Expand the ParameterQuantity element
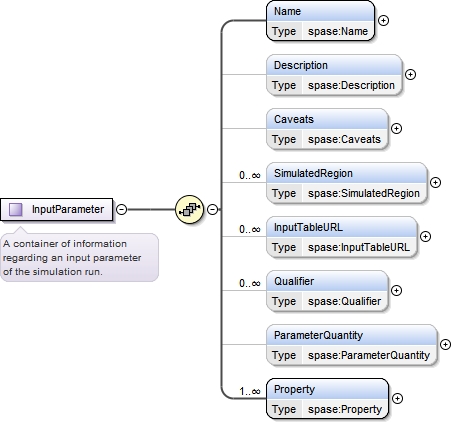This screenshot has width=453, height=424. point(445,345)
